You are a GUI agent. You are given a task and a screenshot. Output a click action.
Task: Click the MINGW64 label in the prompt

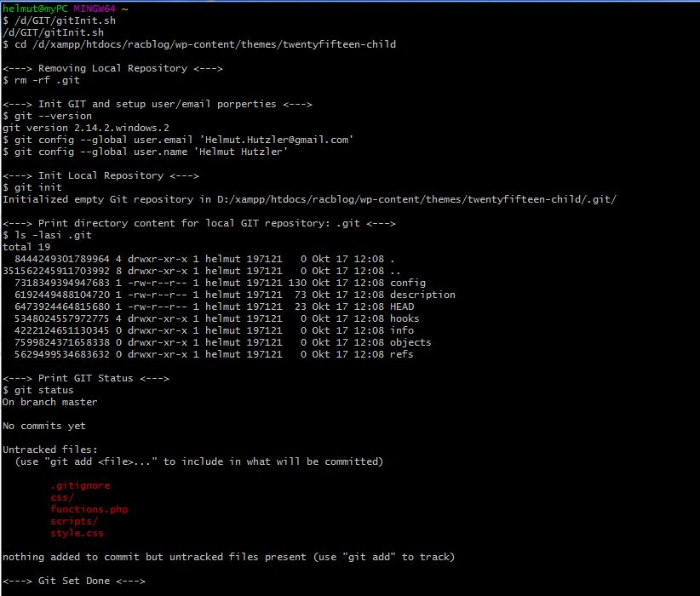(x=95, y=9)
